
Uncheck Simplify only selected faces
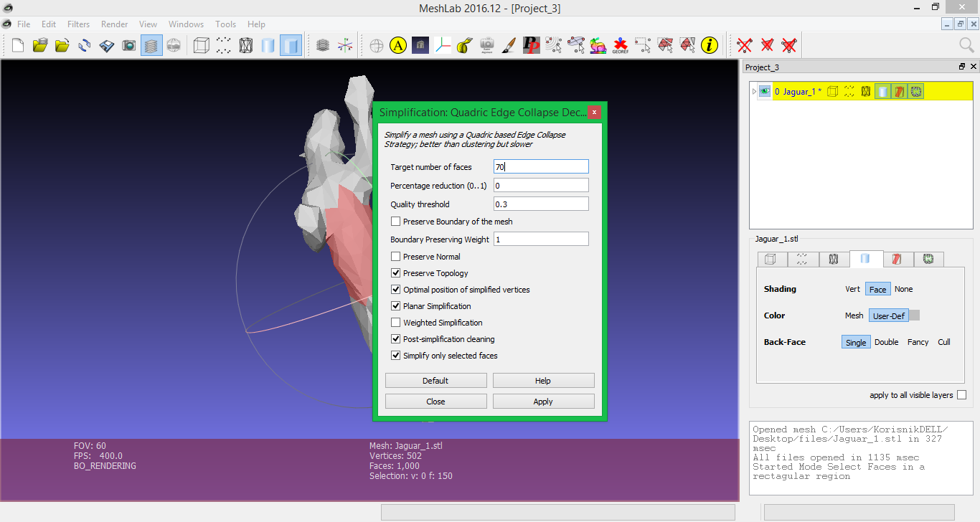coord(396,356)
